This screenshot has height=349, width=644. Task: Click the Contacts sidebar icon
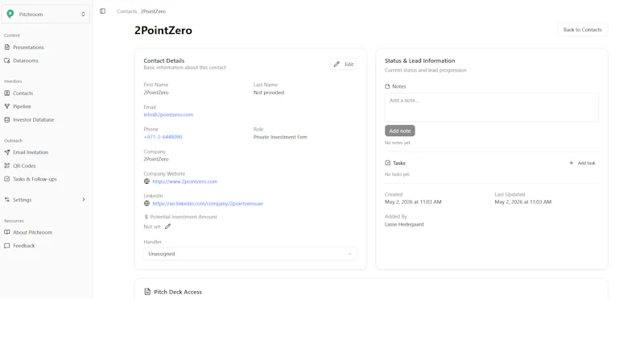tap(7, 93)
